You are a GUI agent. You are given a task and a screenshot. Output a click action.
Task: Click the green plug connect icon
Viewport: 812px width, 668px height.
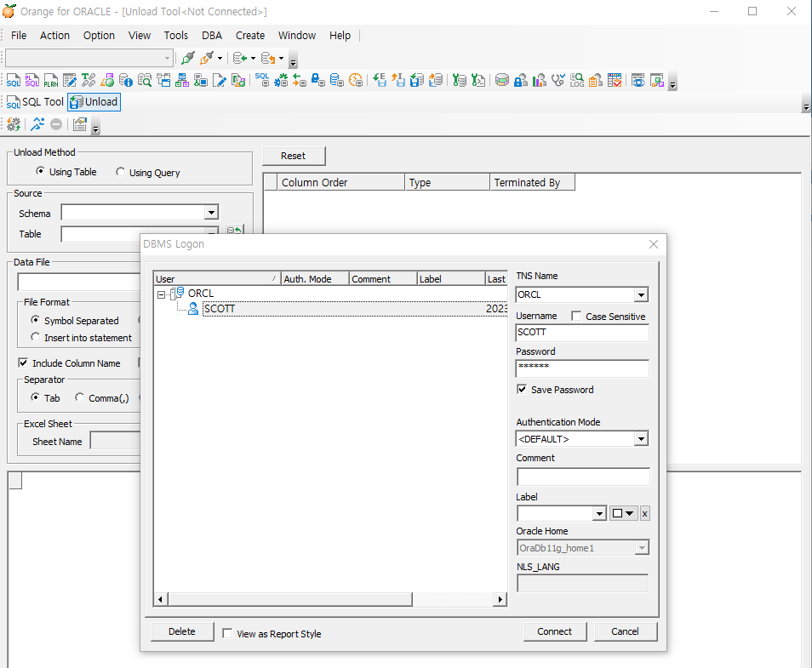187,58
